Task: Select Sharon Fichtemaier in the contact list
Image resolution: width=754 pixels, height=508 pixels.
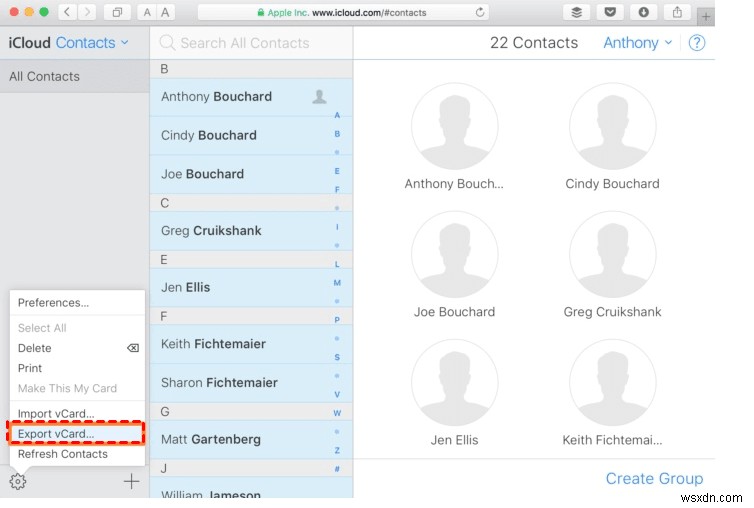Action: click(251, 382)
